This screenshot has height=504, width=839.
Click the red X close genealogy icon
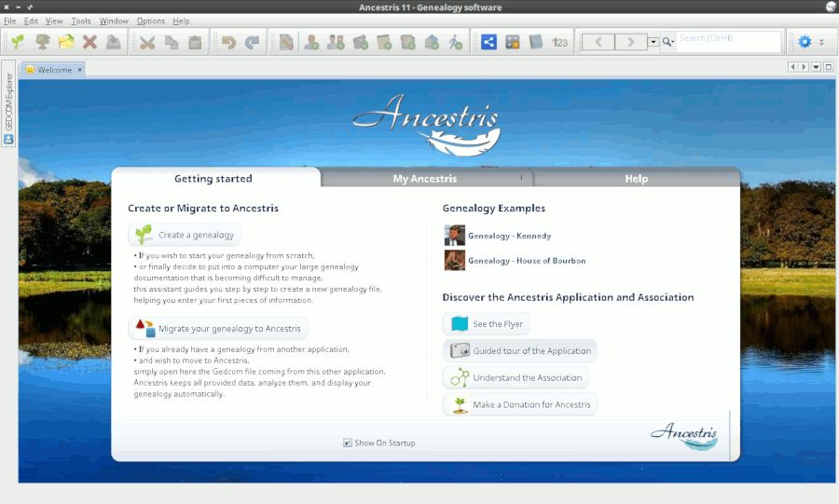[x=89, y=42]
